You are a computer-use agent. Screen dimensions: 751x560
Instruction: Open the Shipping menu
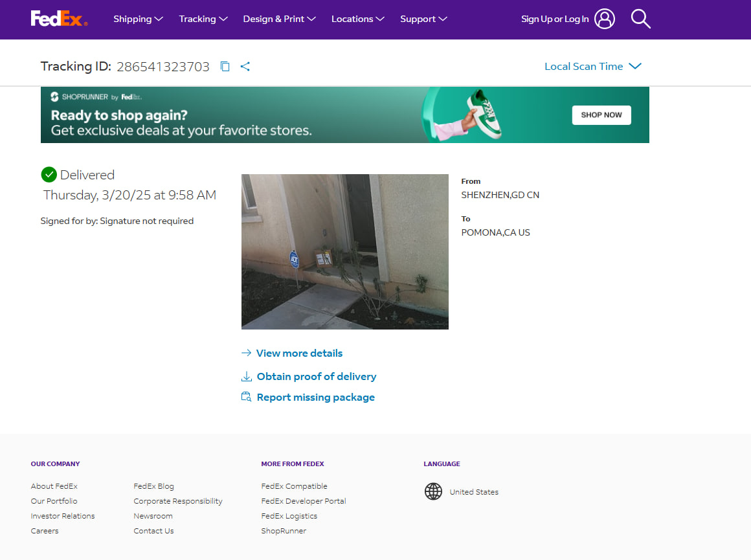pos(138,19)
